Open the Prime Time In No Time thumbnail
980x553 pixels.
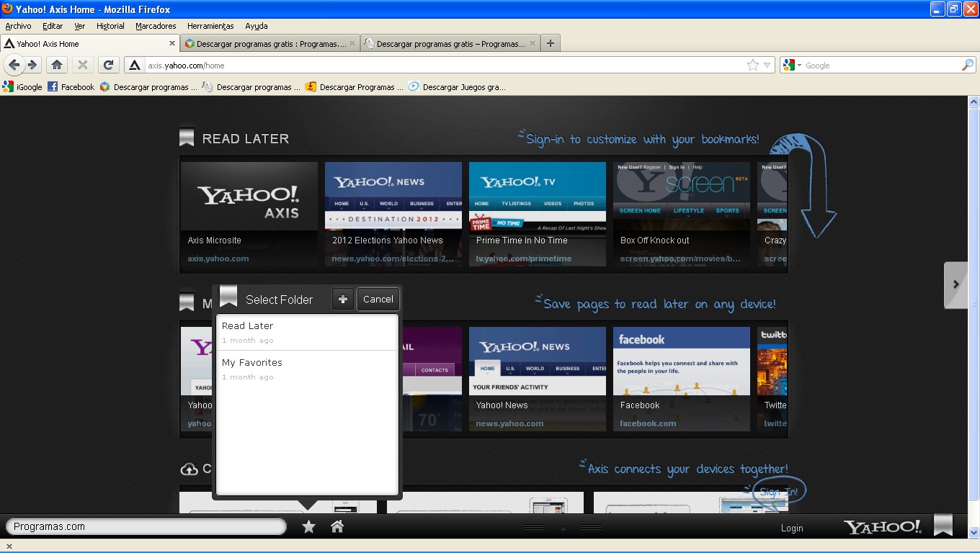538,214
